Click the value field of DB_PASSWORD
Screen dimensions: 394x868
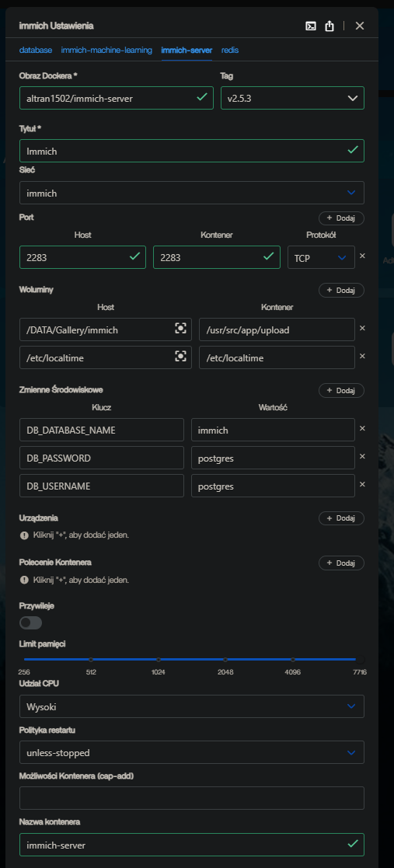point(273,458)
